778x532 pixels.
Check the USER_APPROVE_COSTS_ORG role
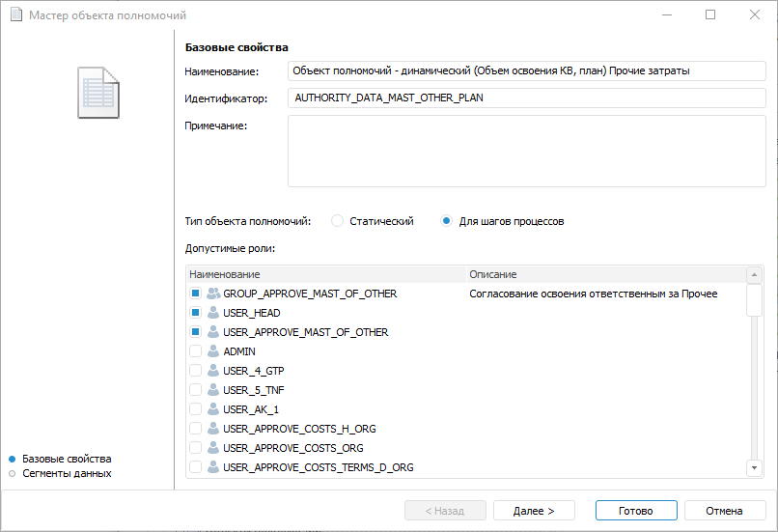tap(195, 448)
